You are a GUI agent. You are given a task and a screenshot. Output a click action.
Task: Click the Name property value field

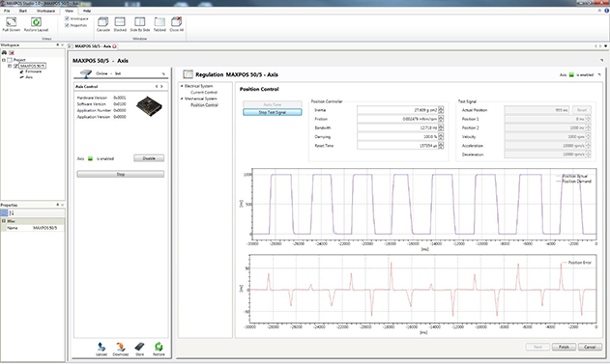click(47, 228)
